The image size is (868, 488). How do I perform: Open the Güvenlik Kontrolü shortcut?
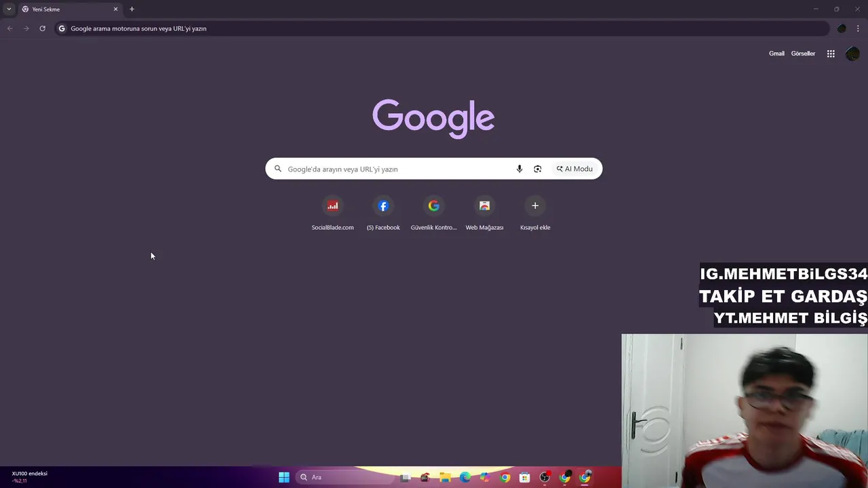click(434, 213)
